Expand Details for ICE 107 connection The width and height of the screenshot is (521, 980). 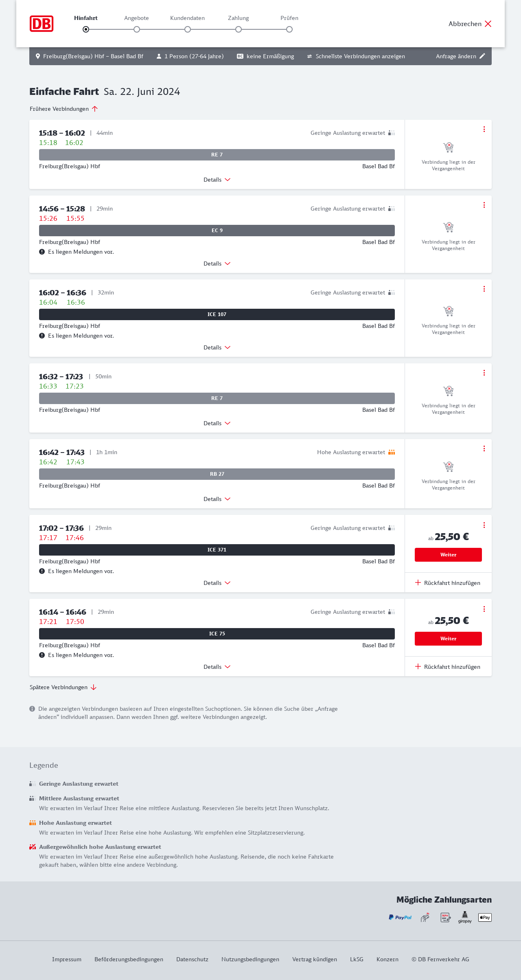pos(217,347)
